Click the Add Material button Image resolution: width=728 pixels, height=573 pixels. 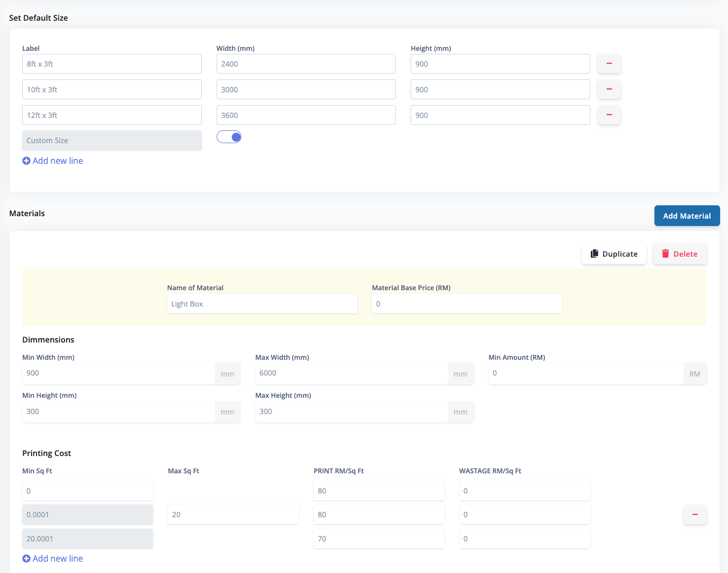click(x=687, y=216)
